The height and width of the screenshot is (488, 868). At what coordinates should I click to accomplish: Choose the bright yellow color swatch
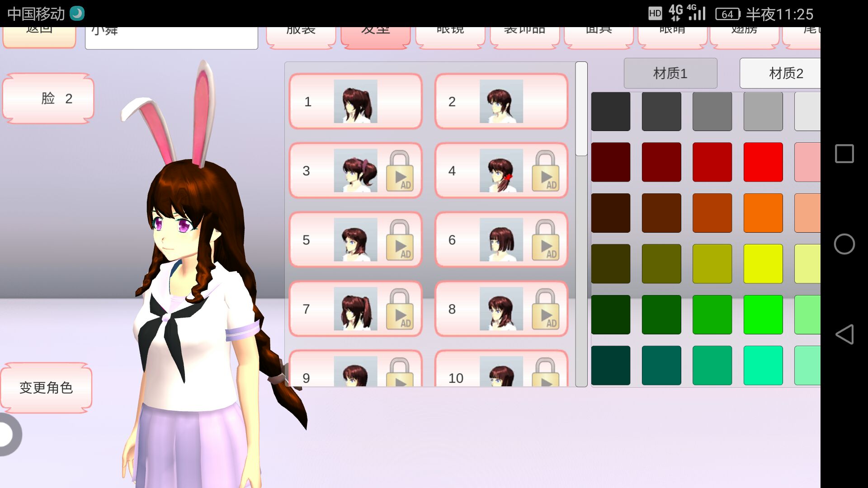tap(763, 264)
